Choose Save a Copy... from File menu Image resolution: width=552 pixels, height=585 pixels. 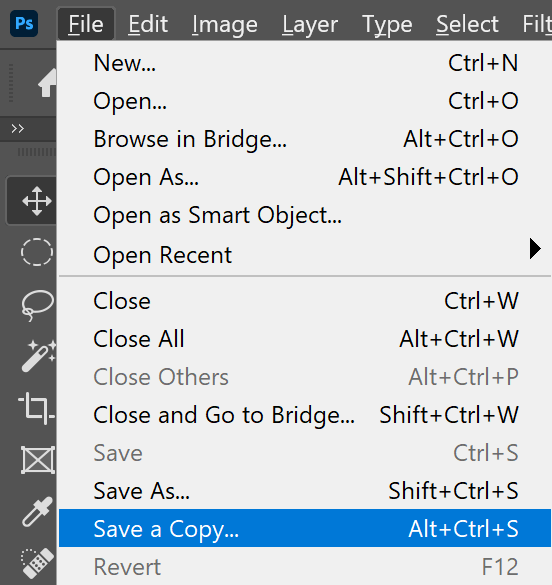coord(305,528)
